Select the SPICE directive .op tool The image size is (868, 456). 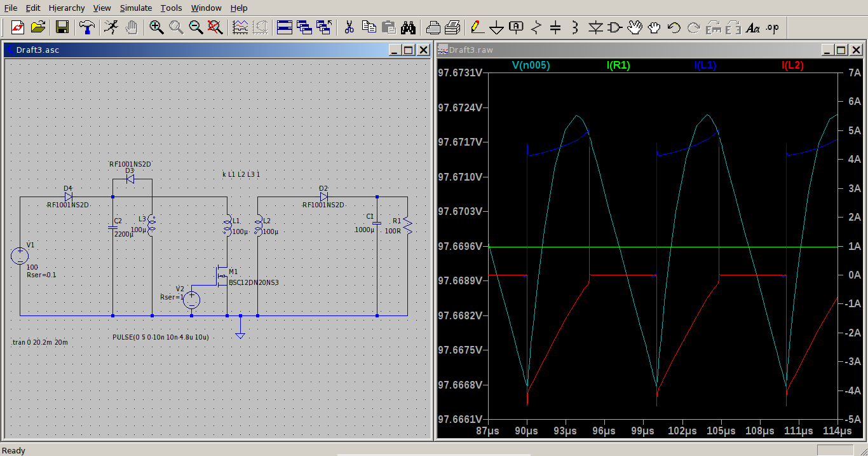pos(773,27)
